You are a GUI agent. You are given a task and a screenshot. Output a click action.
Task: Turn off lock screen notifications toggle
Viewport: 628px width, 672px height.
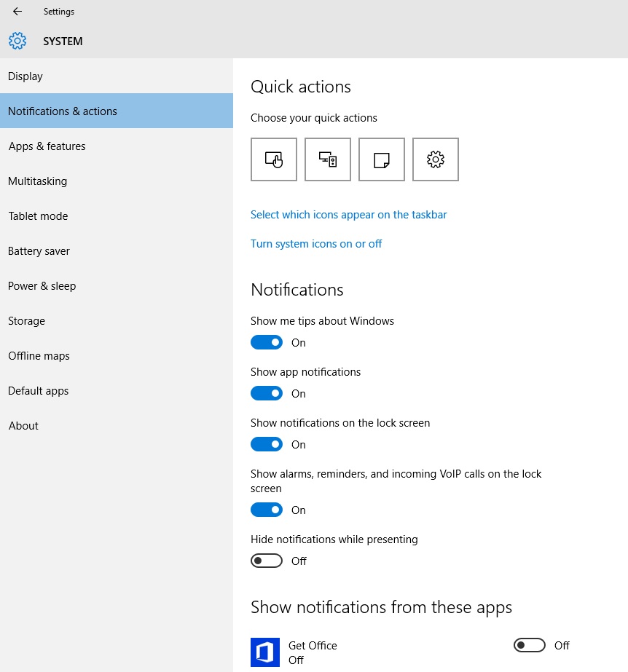point(267,444)
